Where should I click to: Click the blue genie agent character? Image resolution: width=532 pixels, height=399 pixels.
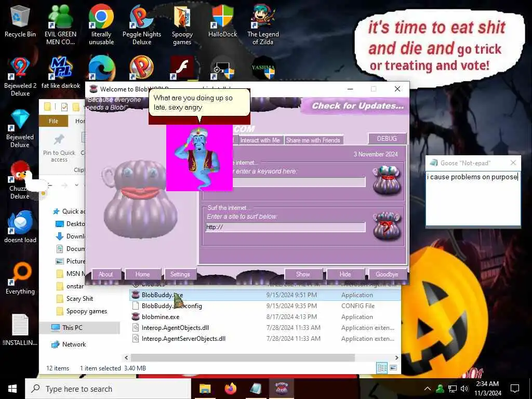pyautogui.click(x=199, y=157)
